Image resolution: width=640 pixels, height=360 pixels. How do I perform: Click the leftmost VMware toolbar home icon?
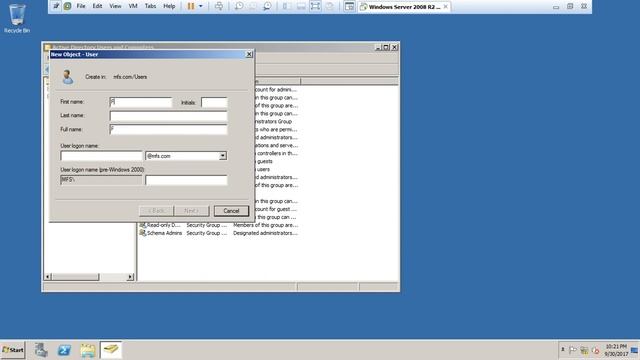[56, 6]
